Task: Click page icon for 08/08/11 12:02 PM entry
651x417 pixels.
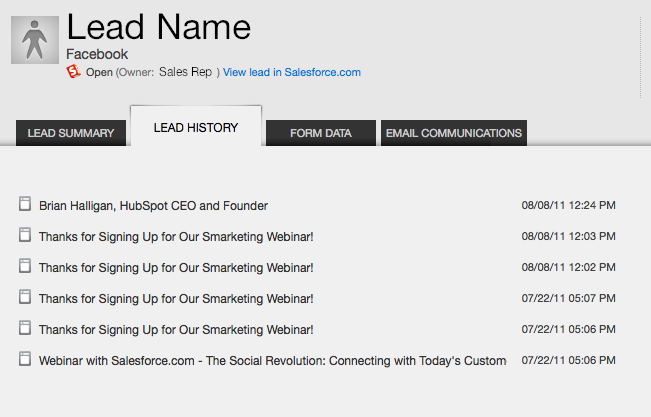Action: coord(25,266)
